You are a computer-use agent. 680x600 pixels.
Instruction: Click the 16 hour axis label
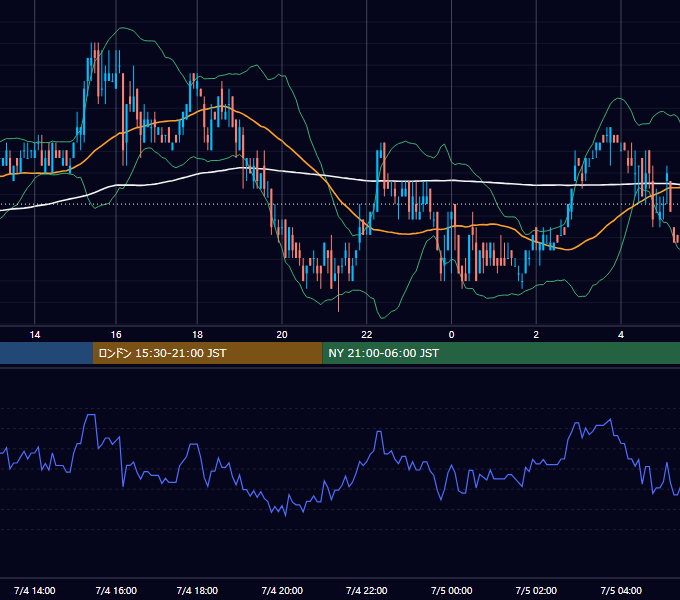point(116,335)
